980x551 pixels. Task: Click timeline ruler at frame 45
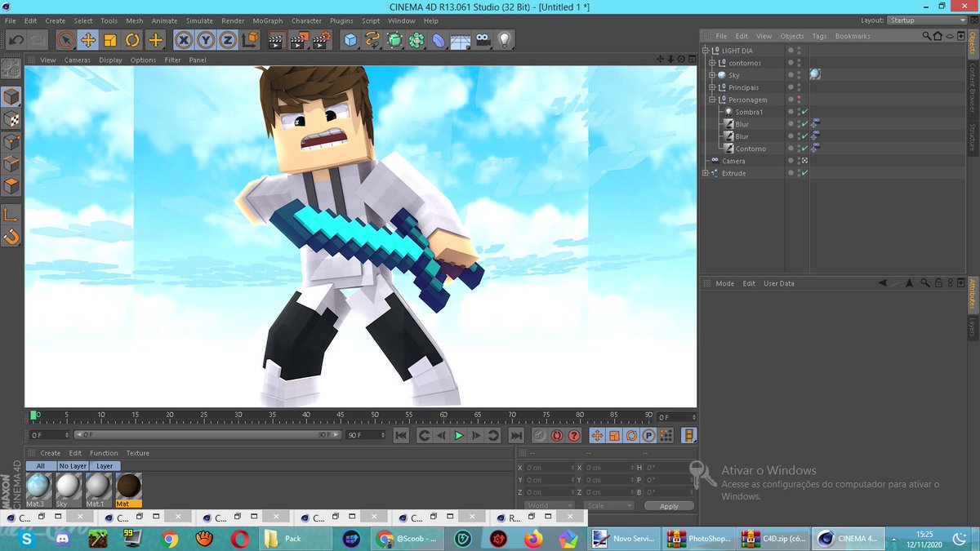[x=341, y=416]
